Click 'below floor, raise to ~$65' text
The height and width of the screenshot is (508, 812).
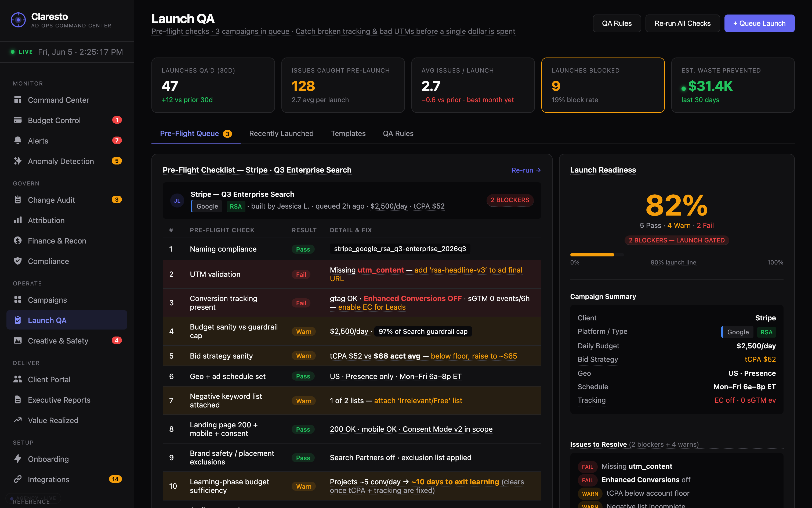pyautogui.click(x=474, y=356)
